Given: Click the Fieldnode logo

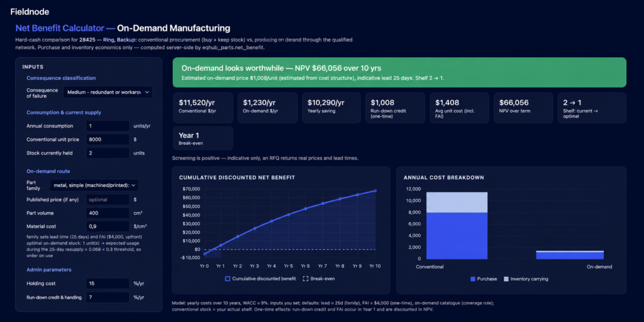Looking at the screenshot, I should tap(30, 12).
